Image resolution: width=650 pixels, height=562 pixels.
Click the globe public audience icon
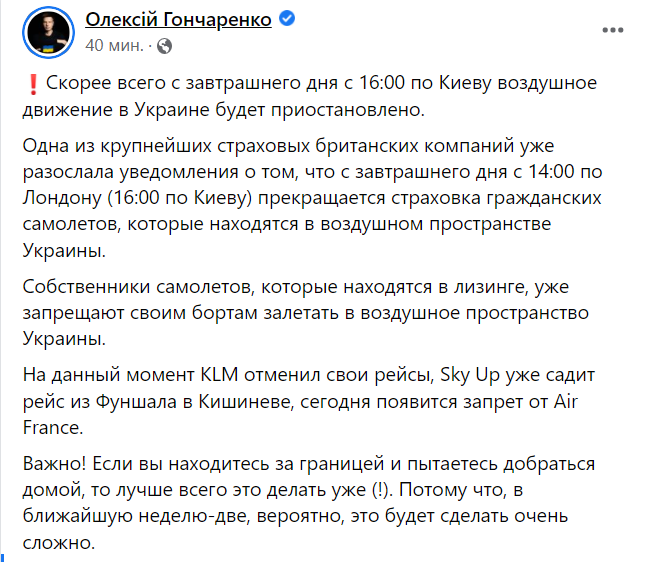click(x=165, y=46)
